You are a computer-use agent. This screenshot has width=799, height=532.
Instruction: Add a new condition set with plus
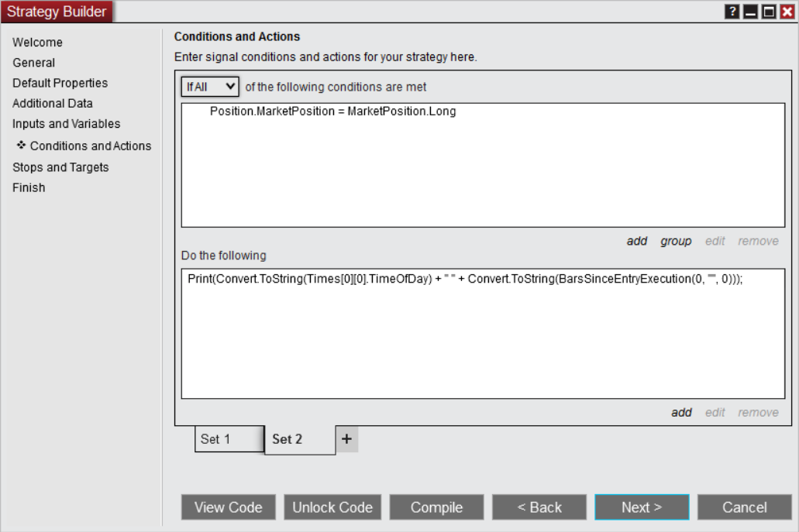pyautogui.click(x=346, y=439)
